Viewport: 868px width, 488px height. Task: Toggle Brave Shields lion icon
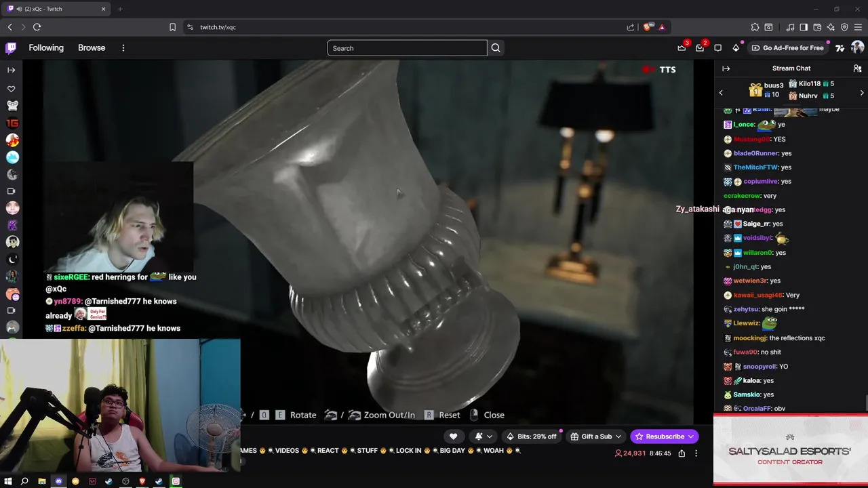tap(648, 27)
